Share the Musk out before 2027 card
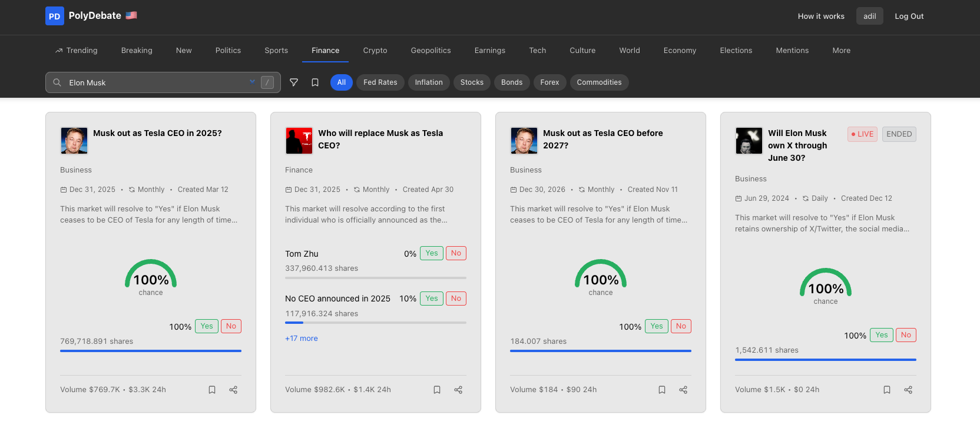980x431 pixels. point(683,390)
